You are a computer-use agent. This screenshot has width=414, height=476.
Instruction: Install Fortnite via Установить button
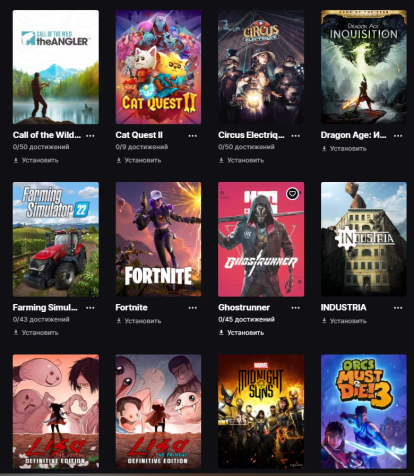139,321
